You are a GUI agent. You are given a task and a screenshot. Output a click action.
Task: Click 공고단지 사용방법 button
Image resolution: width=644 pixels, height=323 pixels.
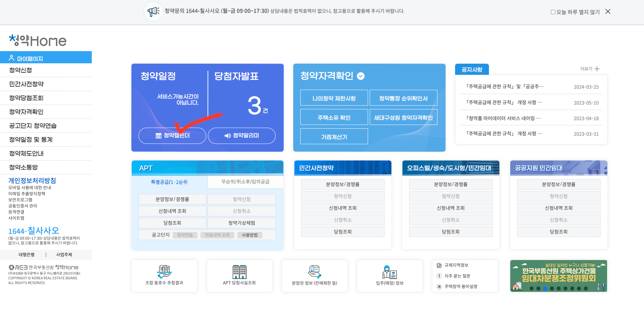250,235
